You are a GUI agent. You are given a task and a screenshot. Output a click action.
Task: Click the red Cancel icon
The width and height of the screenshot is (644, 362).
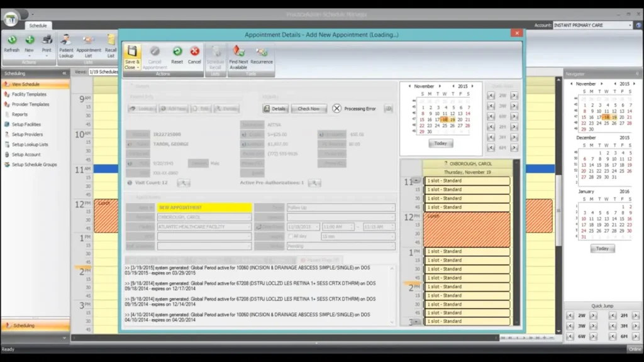point(194,52)
